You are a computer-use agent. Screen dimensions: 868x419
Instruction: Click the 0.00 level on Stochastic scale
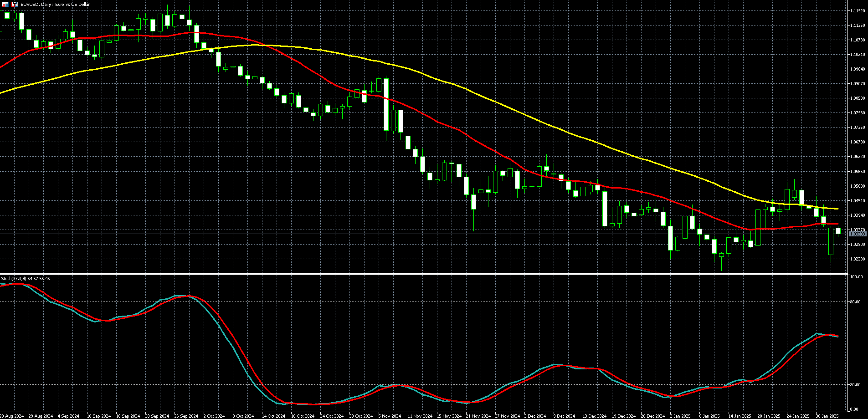point(855,409)
